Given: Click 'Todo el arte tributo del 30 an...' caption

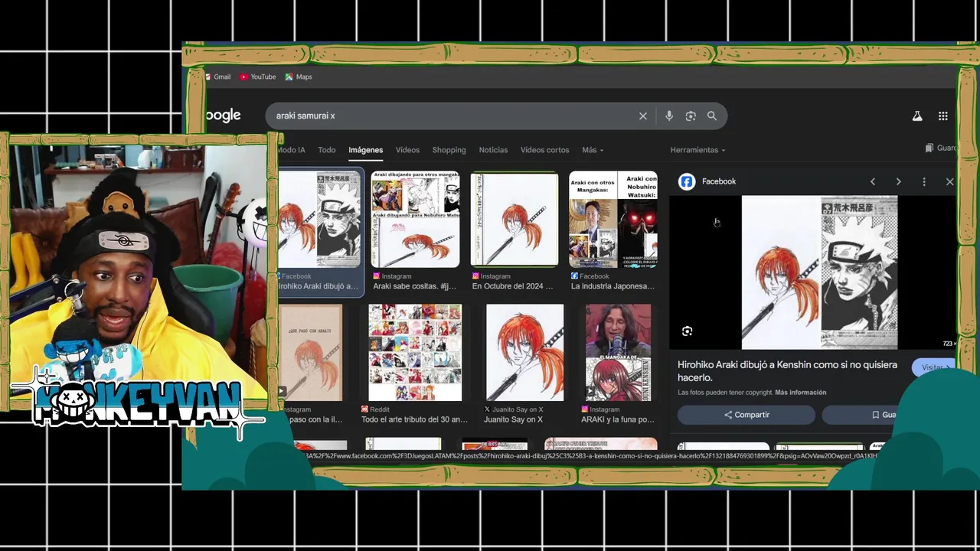Looking at the screenshot, I should (414, 419).
